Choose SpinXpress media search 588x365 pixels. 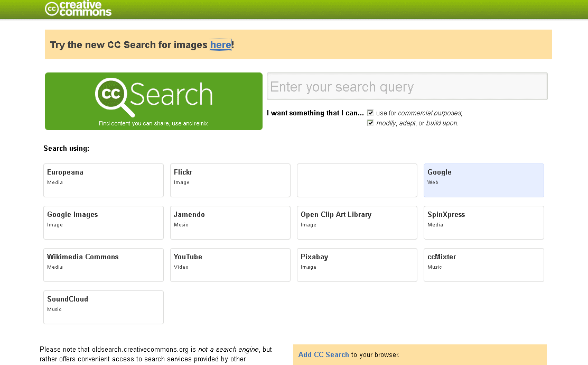[x=484, y=223]
